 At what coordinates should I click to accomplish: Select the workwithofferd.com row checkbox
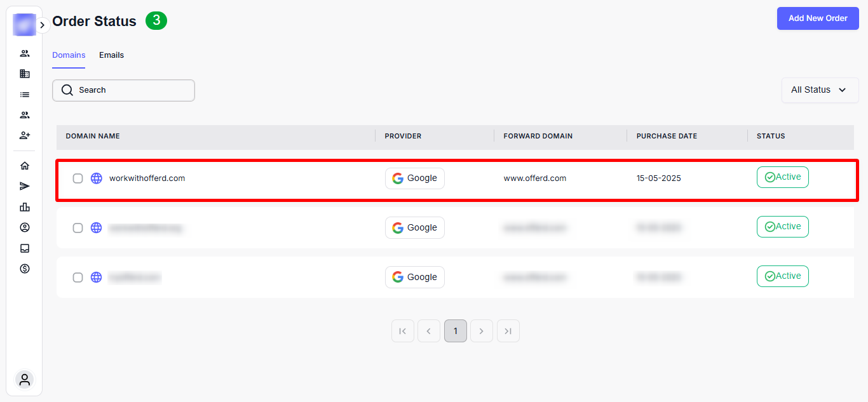(x=78, y=178)
